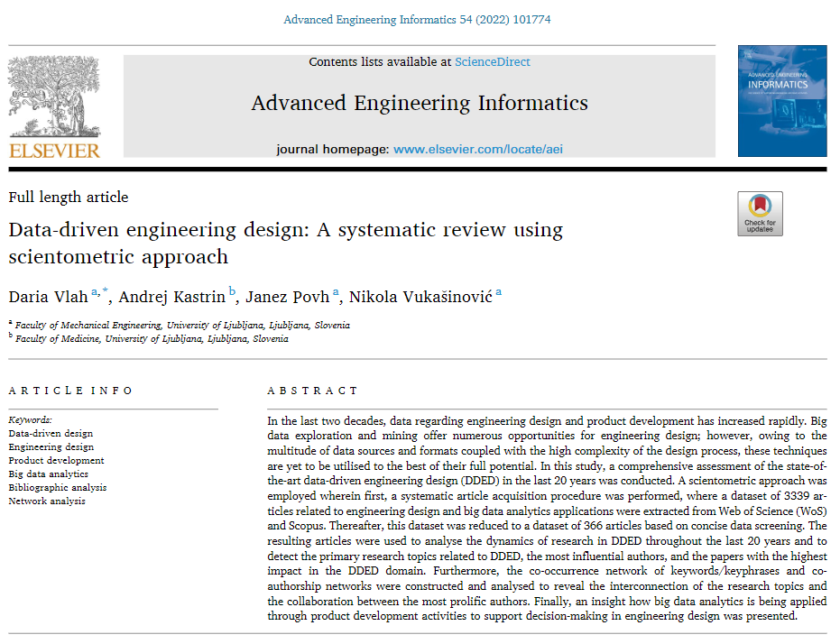840x644 pixels.
Task: Click the Faculty of Medicine affiliation
Action: pos(152,339)
